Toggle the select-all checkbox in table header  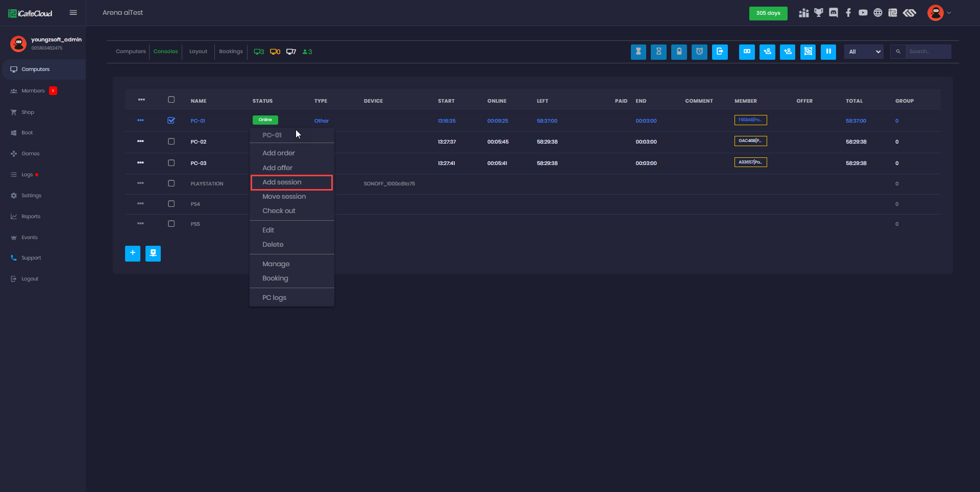pyautogui.click(x=171, y=100)
